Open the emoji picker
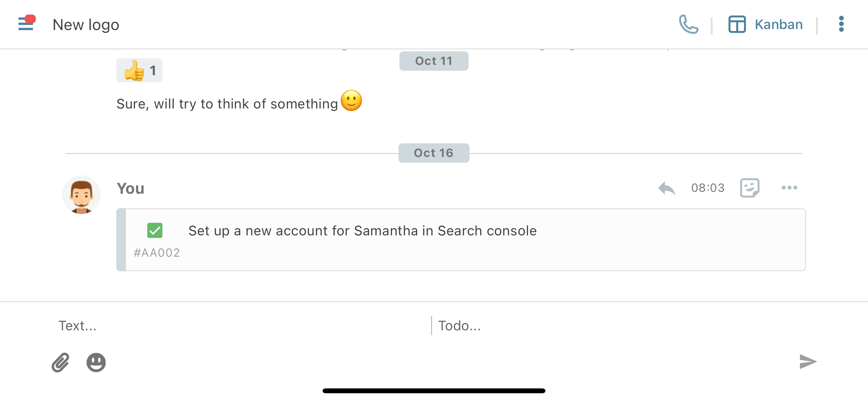Image resolution: width=868 pixels, height=401 pixels. [96, 363]
